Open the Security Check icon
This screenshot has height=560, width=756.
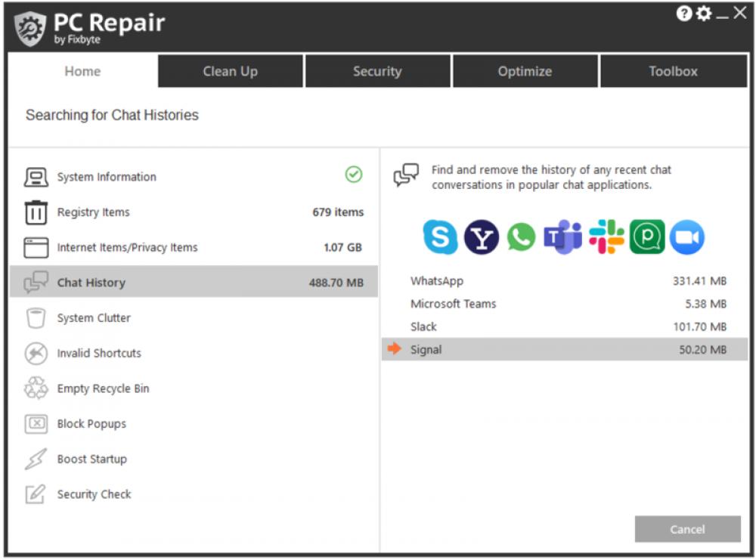[36, 494]
